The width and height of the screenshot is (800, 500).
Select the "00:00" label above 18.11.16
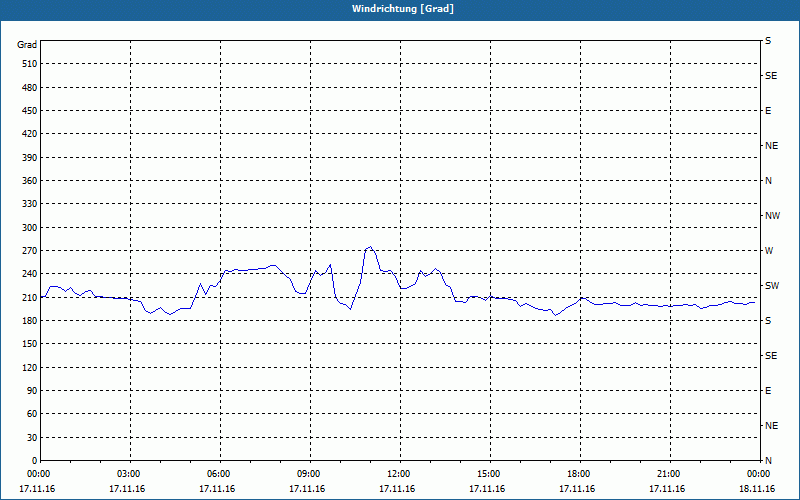pyautogui.click(x=759, y=474)
